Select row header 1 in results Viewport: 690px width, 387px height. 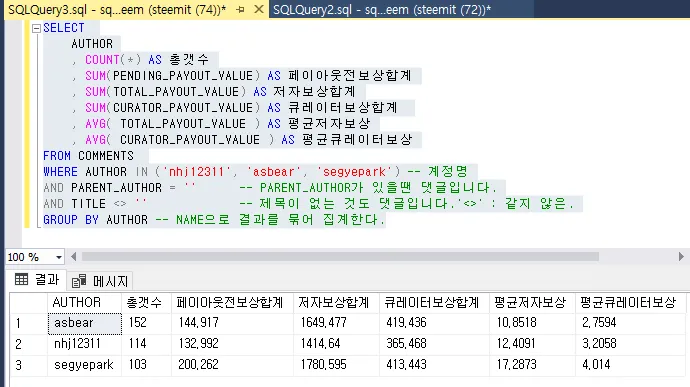point(28,323)
